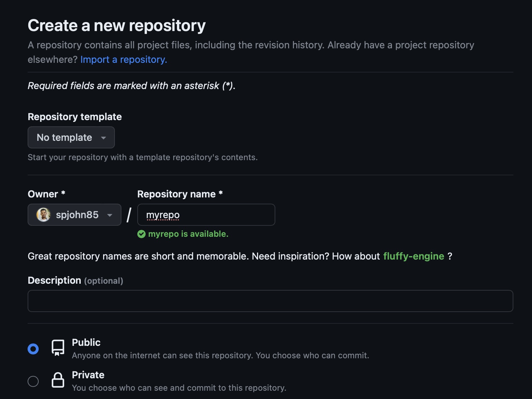This screenshot has width=532, height=399.
Task: Open the No template dropdown
Action: point(71,137)
